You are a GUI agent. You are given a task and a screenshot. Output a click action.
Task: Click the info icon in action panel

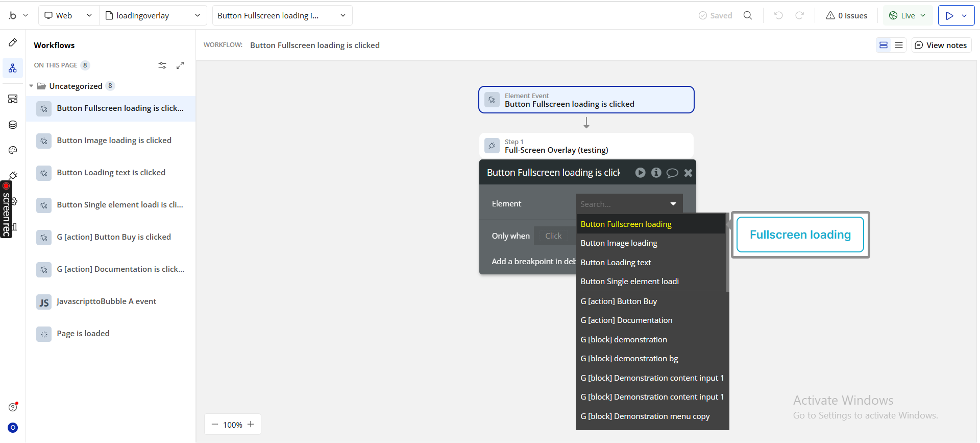point(656,173)
